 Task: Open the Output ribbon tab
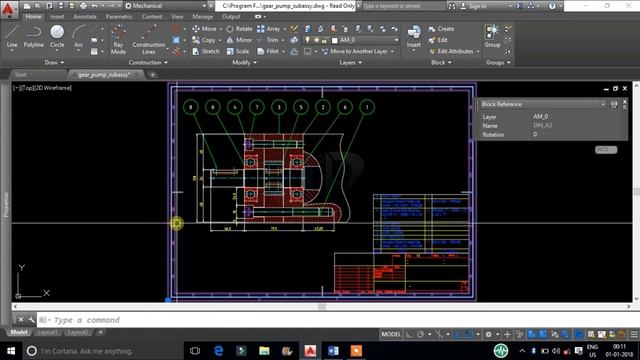click(231, 17)
